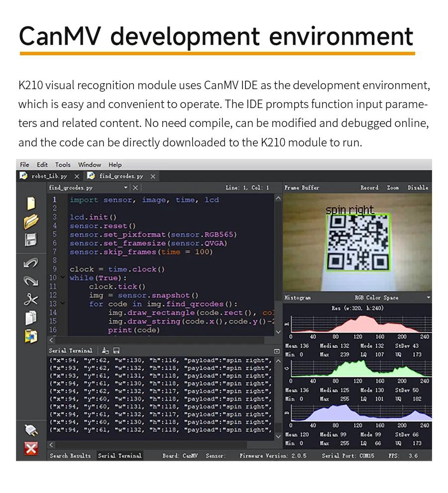Open the find_qrcodes.py file selector dropdown
This screenshot has width=448, height=493.
click(x=125, y=188)
